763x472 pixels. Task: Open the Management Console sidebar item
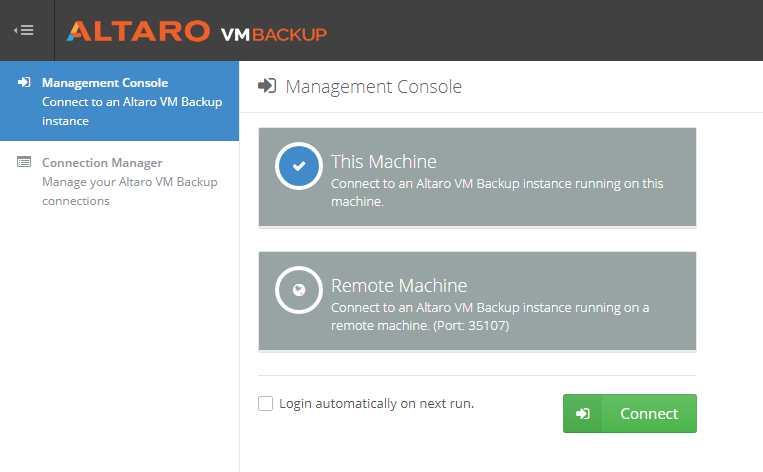119,101
